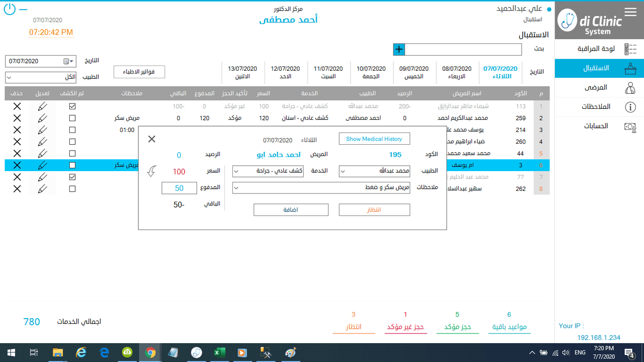The image size is (644, 362).
Task: Close the booking dialog with X
Action: click(152, 139)
